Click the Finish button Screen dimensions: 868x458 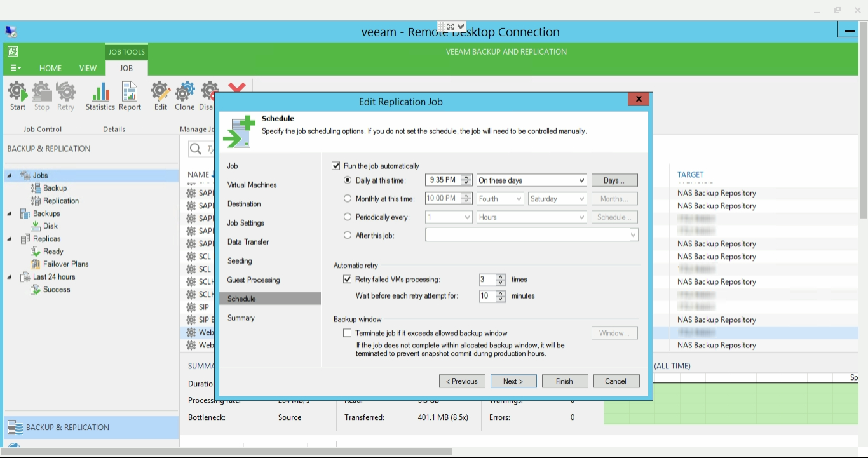tap(564, 381)
